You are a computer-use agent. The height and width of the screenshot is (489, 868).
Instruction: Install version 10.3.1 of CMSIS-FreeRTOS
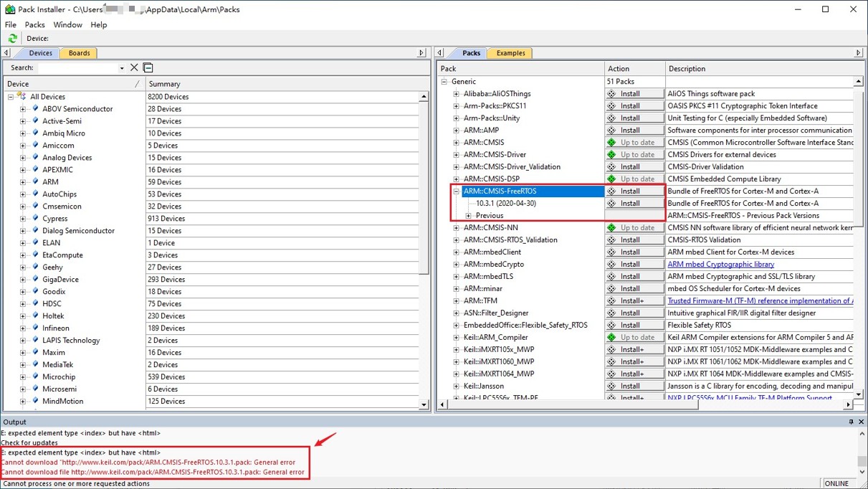(x=634, y=204)
